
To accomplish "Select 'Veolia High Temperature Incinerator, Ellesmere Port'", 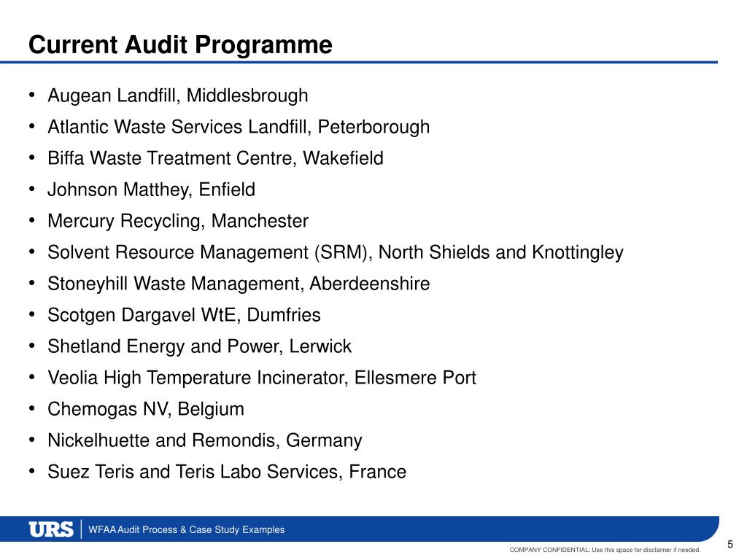I will [x=262, y=378].
